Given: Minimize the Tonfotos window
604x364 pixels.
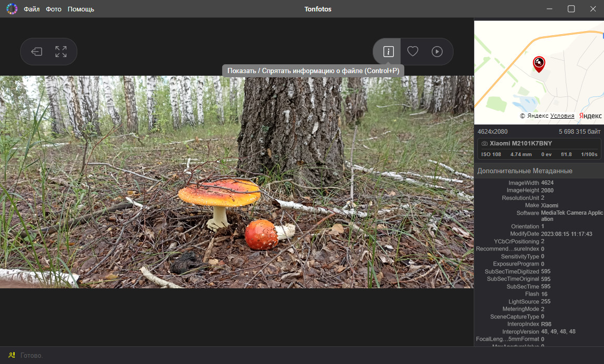Looking at the screenshot, I should (x=550, y=9).
